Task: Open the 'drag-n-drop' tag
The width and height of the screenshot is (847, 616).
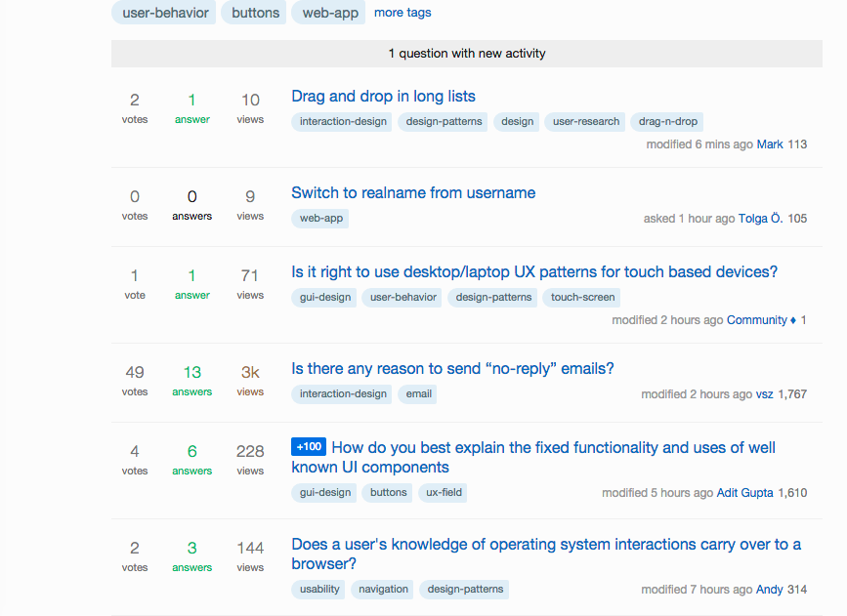Action: point(667,121)
